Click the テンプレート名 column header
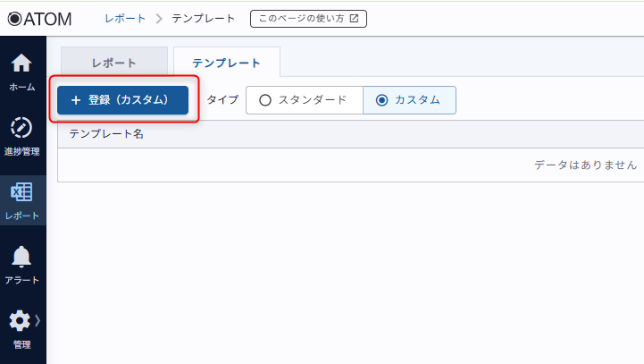The height and width of the screenshot is (364, 644). pos(106,134)
